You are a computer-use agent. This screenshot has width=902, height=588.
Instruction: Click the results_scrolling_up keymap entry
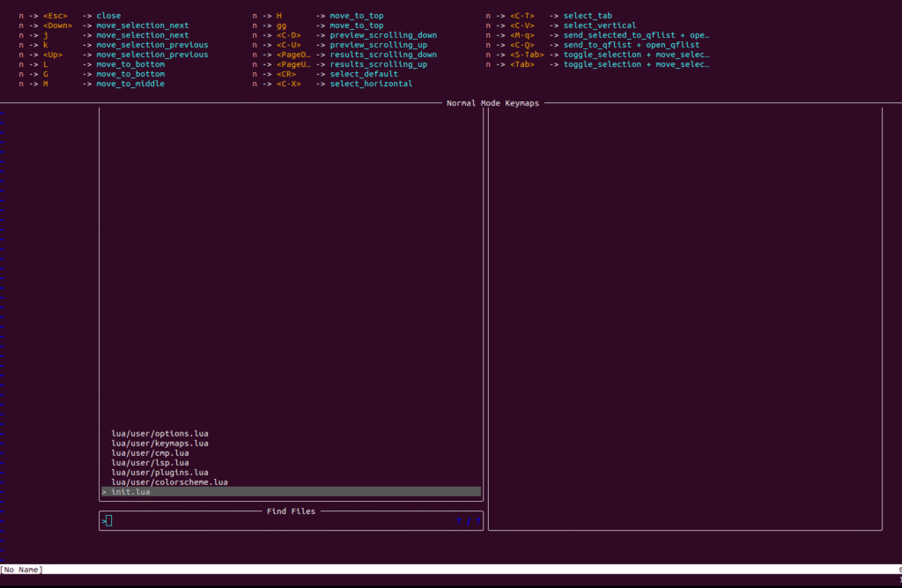coord(378,64)
